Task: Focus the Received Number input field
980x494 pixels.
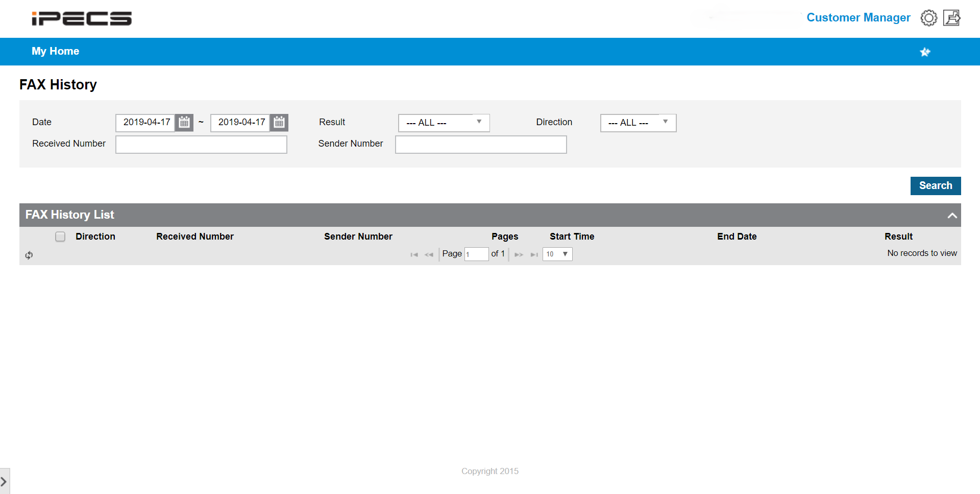Action: (x=201, y=145)
